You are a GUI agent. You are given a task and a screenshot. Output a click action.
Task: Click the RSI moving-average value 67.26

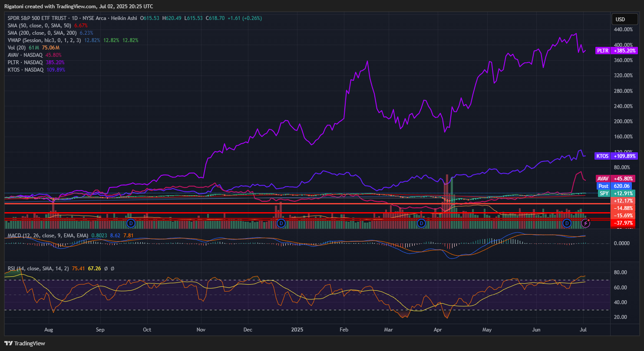(x=95, y=269)
